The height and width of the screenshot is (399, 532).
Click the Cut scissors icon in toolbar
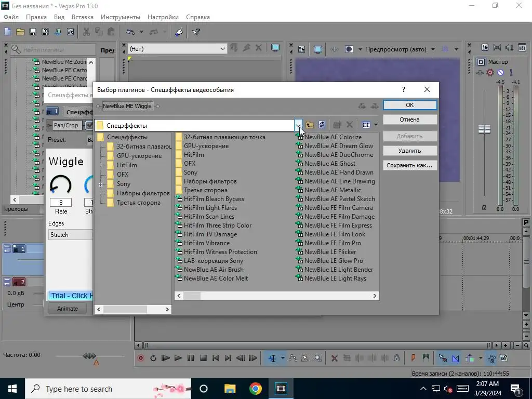87,32
